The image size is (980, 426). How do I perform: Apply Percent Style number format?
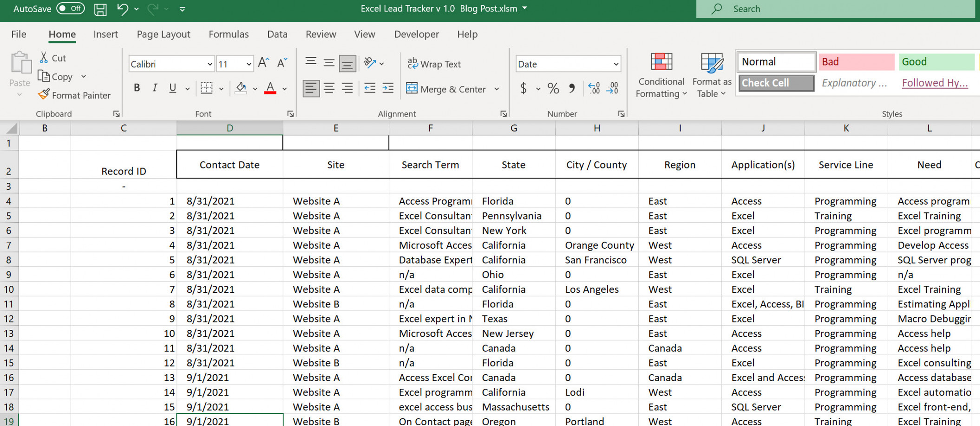(x=553, y=89)
